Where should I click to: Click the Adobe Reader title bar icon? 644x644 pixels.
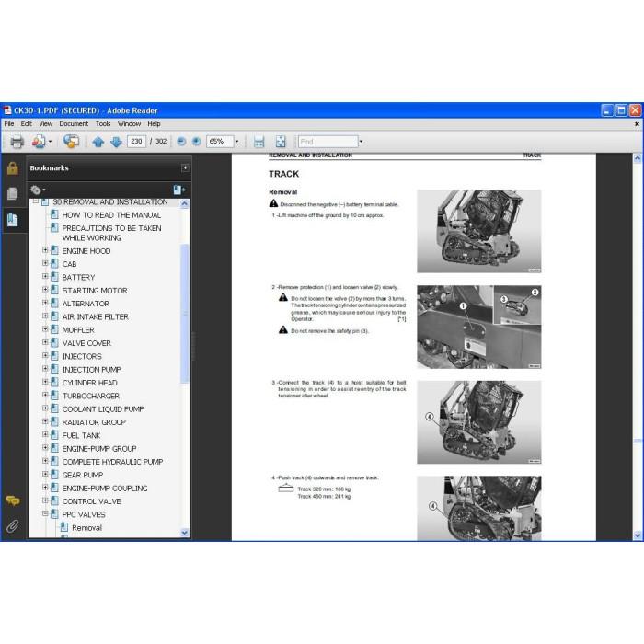(x=7, y=110)
